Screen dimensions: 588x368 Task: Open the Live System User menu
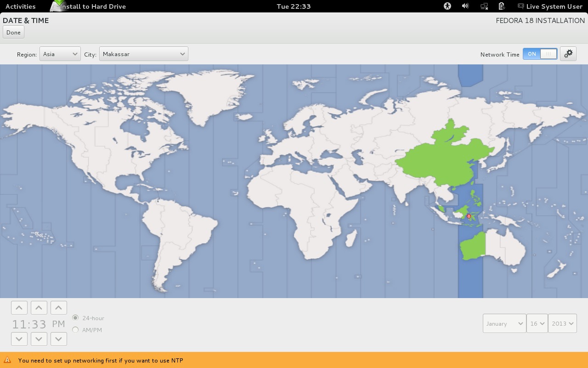(550, 6)
